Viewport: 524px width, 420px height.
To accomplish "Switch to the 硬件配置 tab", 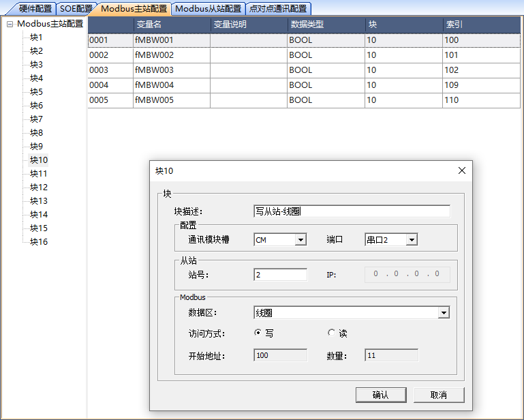I will (x=35, y=9).
